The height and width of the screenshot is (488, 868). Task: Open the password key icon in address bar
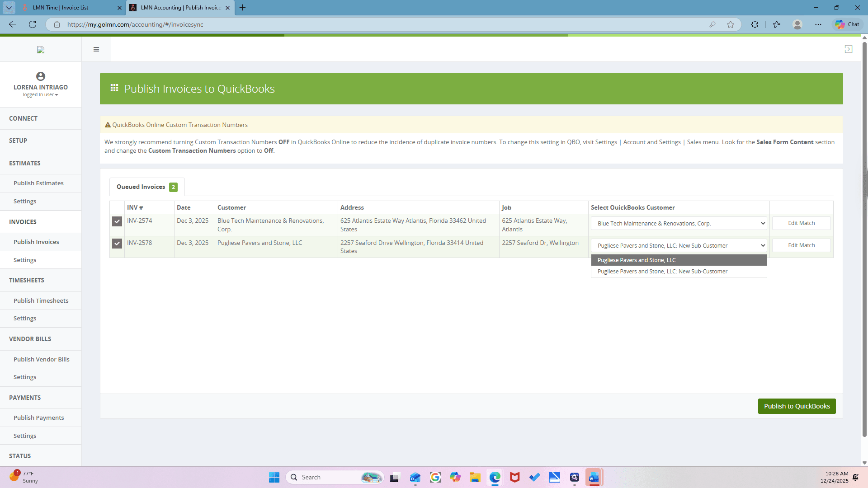pyautogui.click(x=712, y=24)
